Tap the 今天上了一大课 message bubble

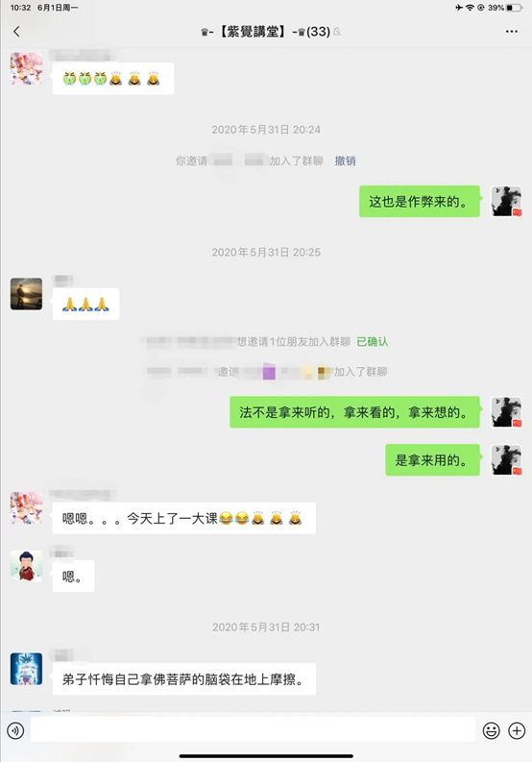(x=184, y=518)
